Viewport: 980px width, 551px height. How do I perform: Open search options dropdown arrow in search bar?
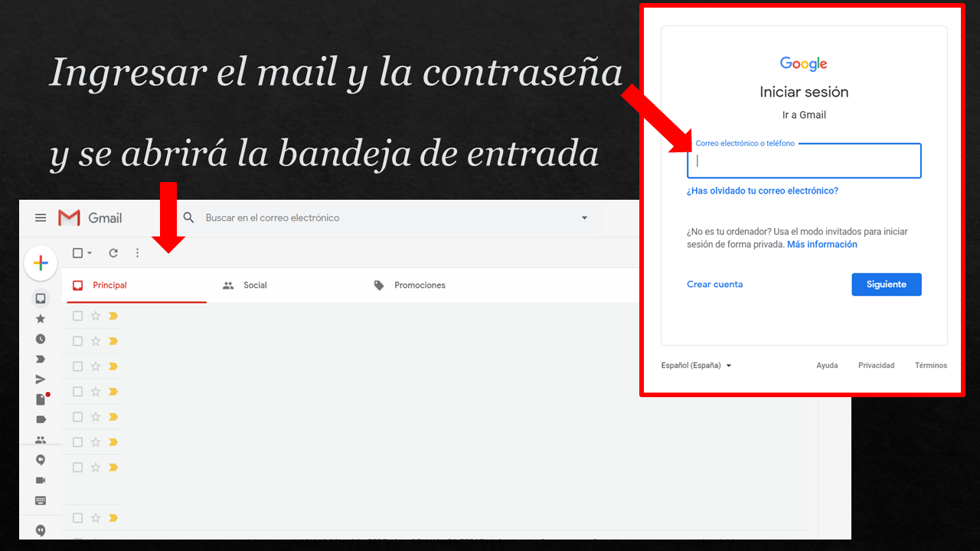pyautogui.click(x=584, y=218)
